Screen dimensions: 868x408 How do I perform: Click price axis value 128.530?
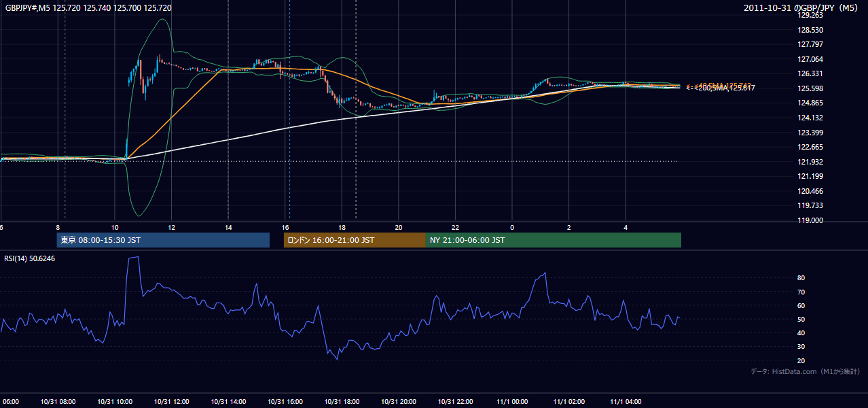(810, 30)
